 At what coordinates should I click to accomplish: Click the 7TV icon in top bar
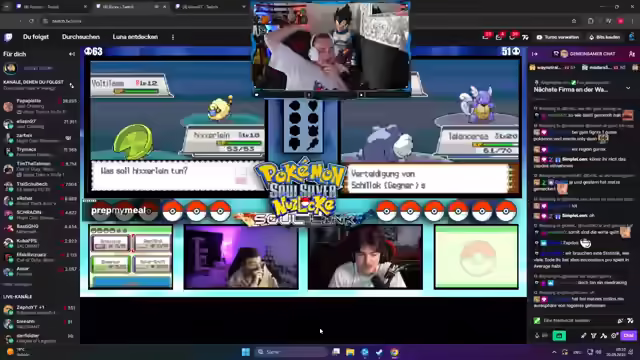[525, 38]
